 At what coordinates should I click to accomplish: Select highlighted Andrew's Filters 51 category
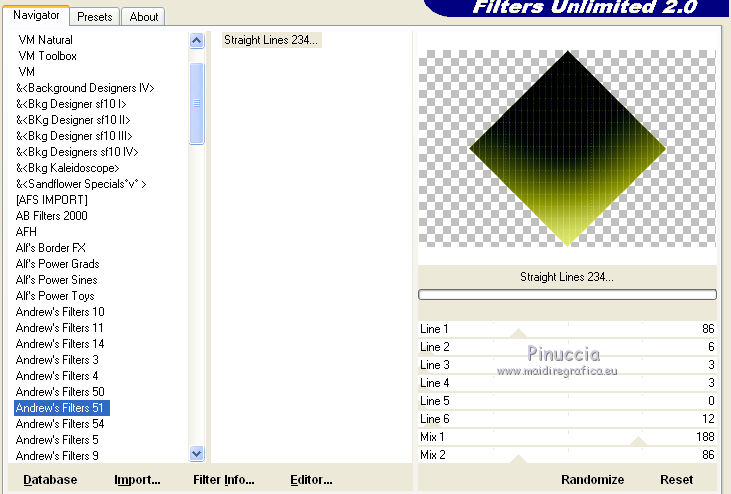click(62, 408)
